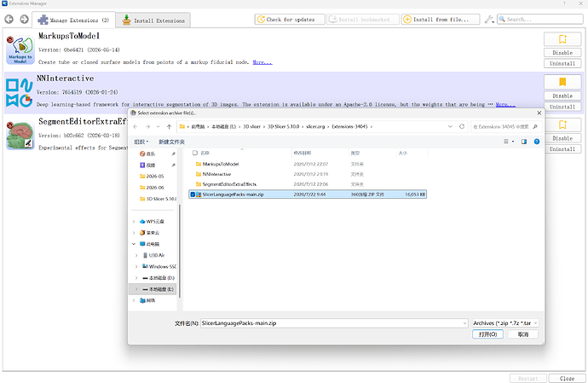The height and width of the screenshot is (383, 588).
Task: Uncheck the SlicerLanguagePacks-main.zip checkbox
Action: pos(193,194)
